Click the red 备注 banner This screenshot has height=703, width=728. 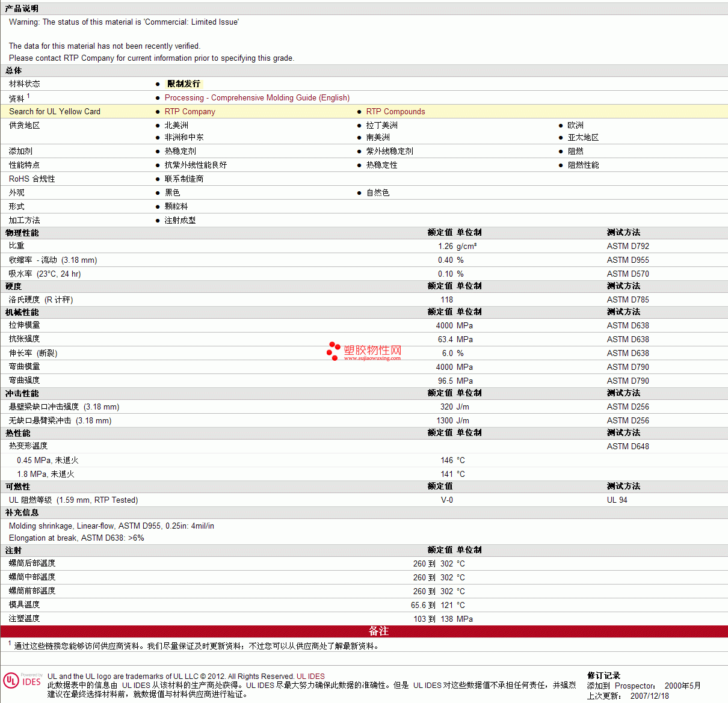(x=364, y=631)
